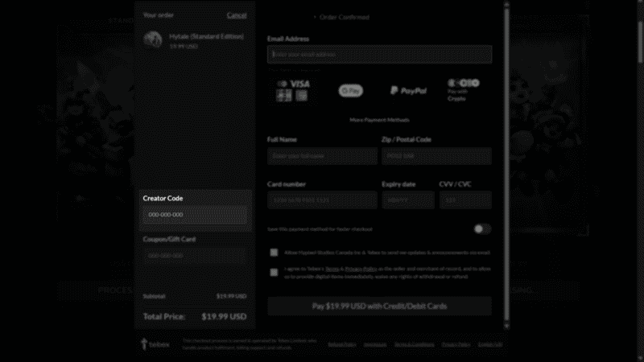Image resolution: width=644 pixels, height=362 pixels.
Task: Focus the Email Address input field
Action: point(379,55)
